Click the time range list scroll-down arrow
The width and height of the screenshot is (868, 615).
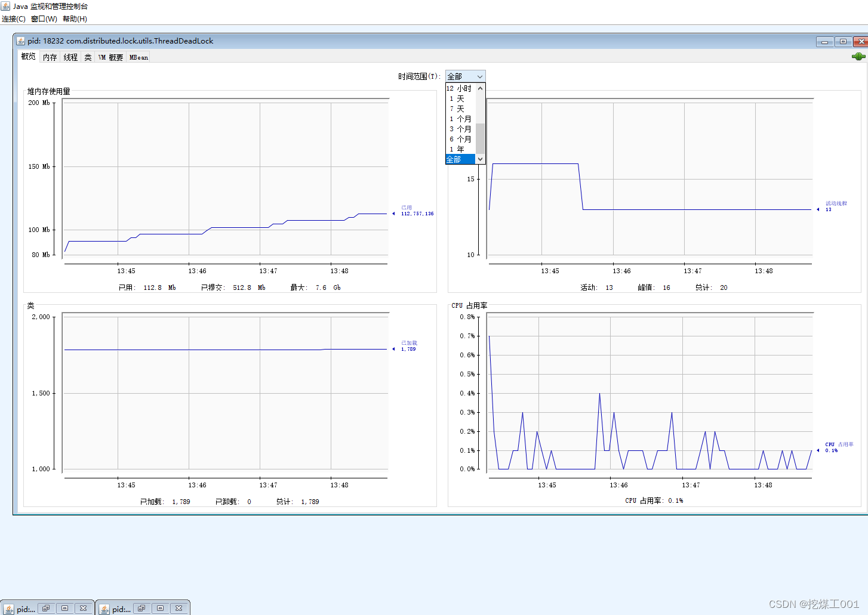pos(480,159)
